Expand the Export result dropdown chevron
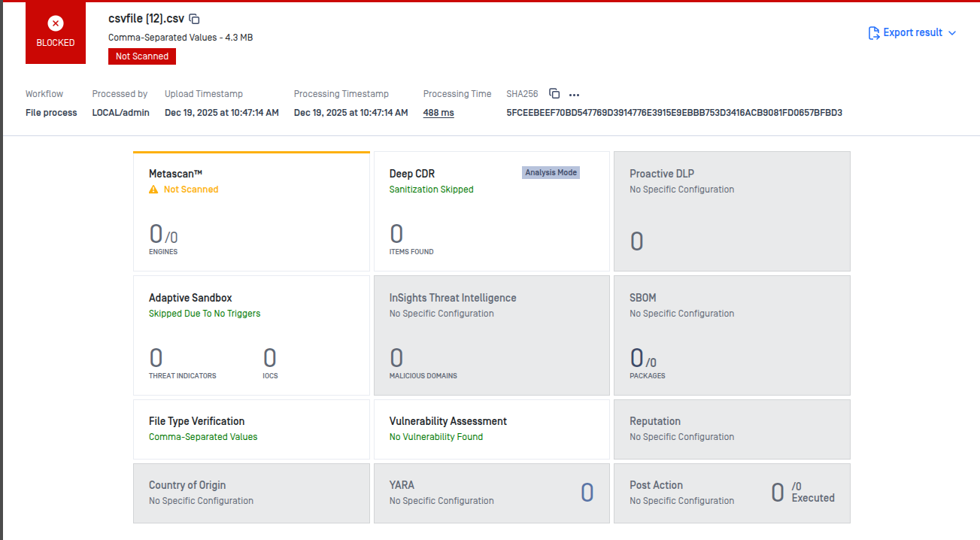Screen dimensions: 980x540 pyautogui.click(x=952, y=33)
